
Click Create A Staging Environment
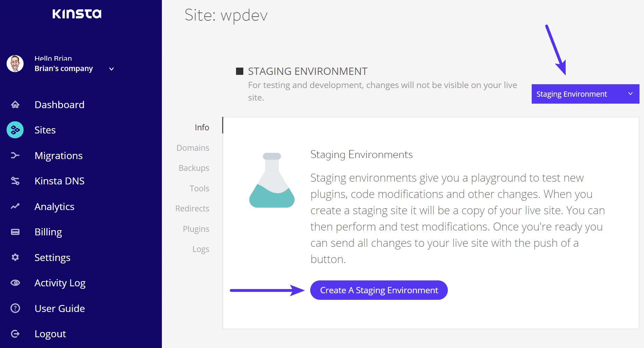tap(378, 290)
